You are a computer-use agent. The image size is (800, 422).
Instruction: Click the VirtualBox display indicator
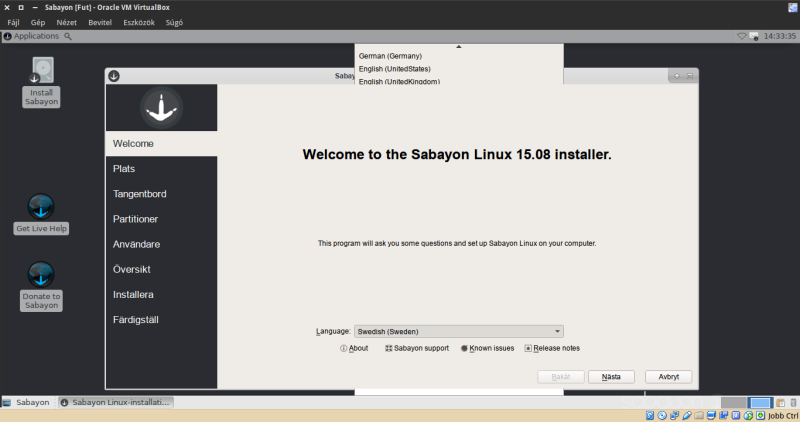click(x=711, y=415)
